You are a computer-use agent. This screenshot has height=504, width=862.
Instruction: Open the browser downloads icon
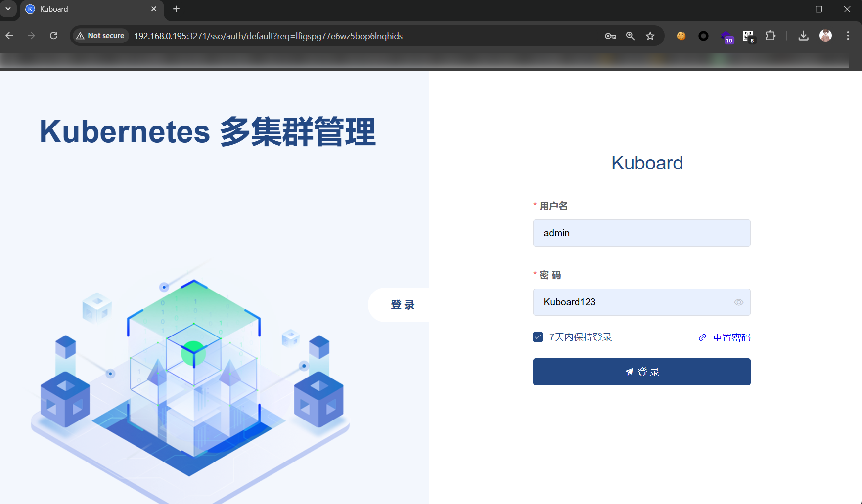coord(804,36)
